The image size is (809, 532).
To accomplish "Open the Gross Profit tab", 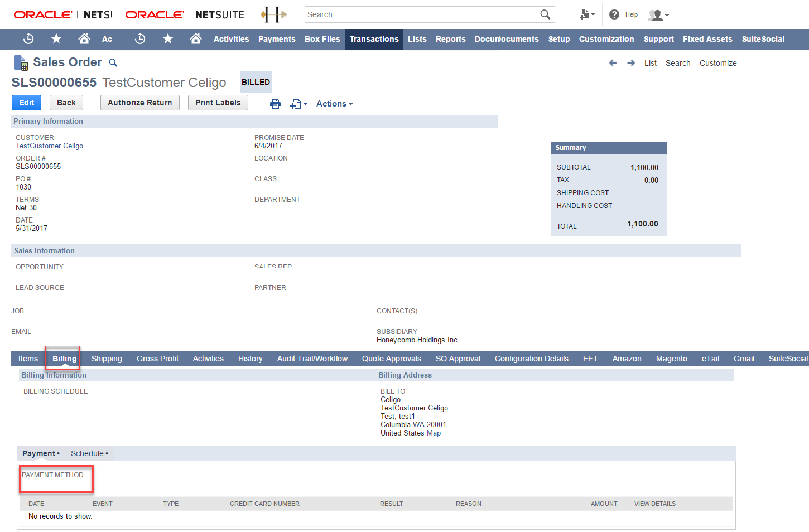I will click(x=157, y=359).
